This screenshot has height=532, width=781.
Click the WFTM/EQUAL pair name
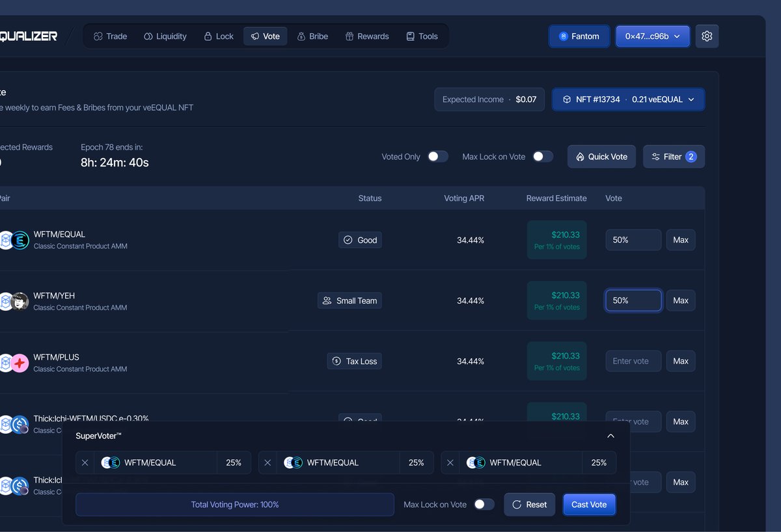[59, 234]
